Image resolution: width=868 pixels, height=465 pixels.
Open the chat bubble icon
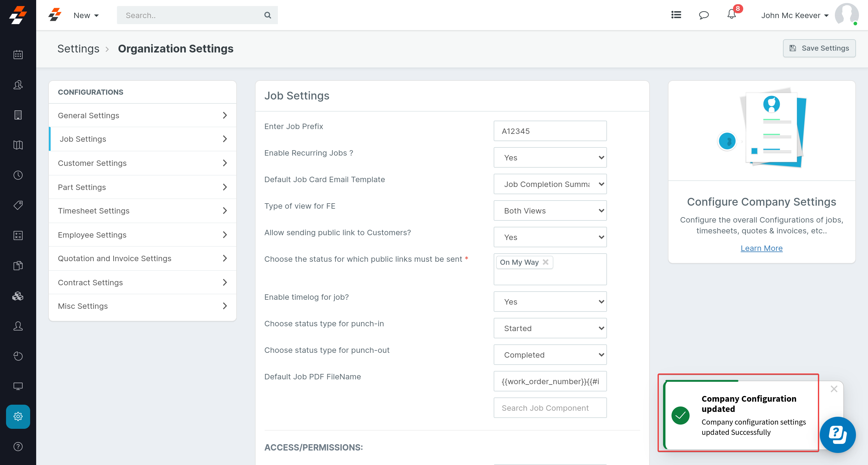[x=703, y=15]
